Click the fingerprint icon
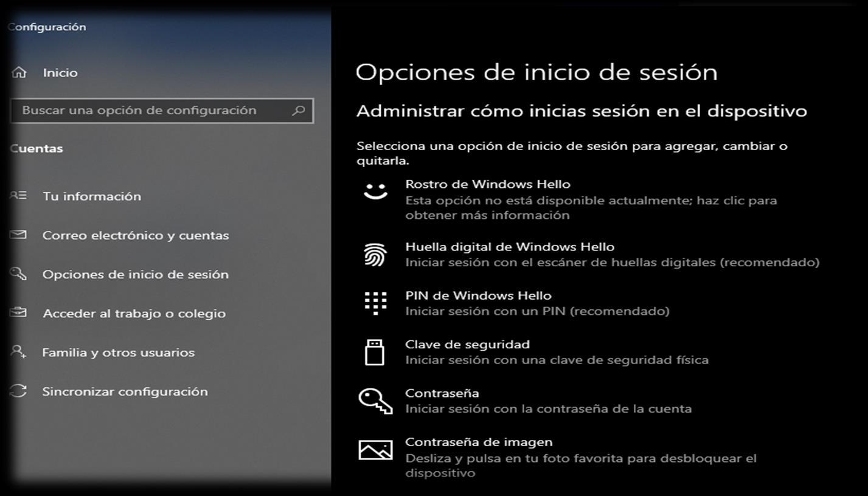 click(x=375, y=255)
